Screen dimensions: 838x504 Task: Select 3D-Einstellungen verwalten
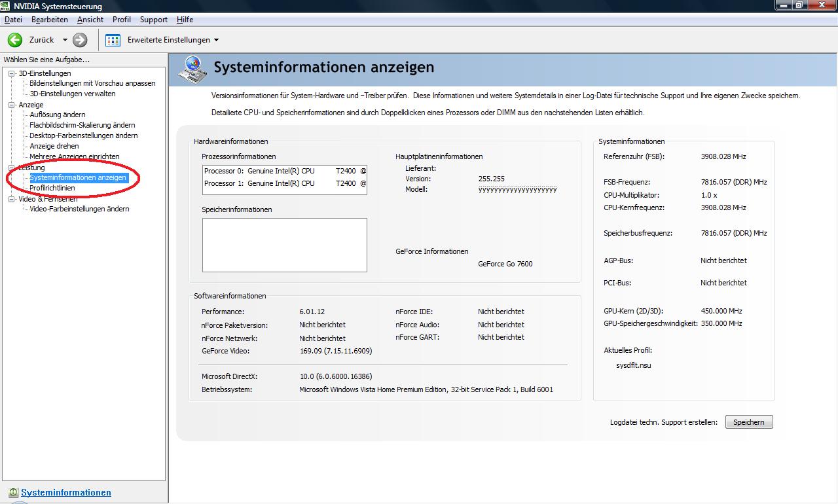click(73, 94)
